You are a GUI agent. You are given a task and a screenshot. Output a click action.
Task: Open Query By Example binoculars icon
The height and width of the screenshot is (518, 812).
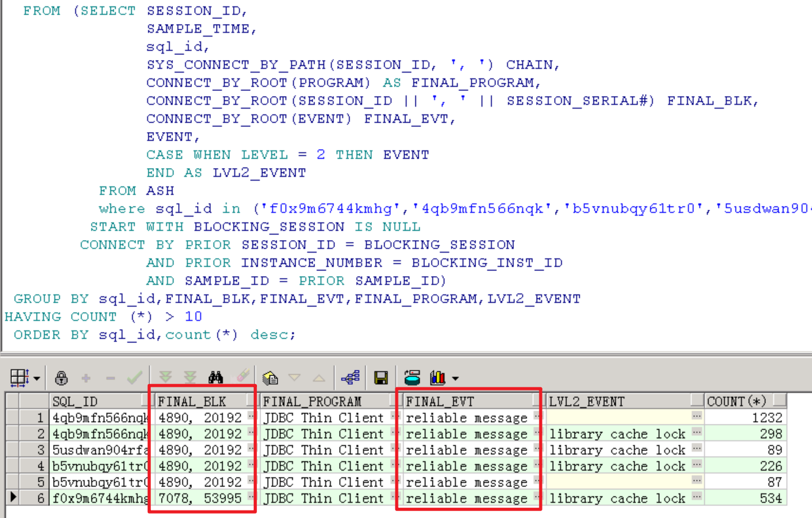click(x=215, y=378)
